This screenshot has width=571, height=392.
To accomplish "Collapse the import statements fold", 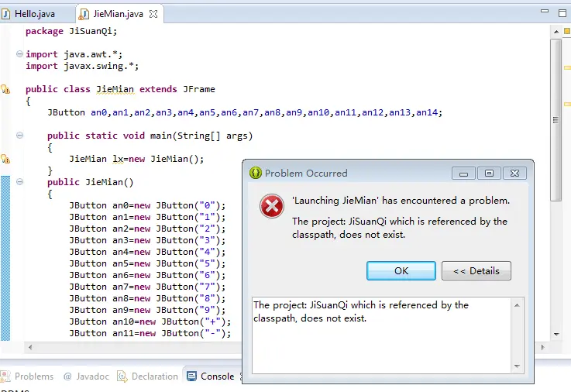I will point(19,54).
